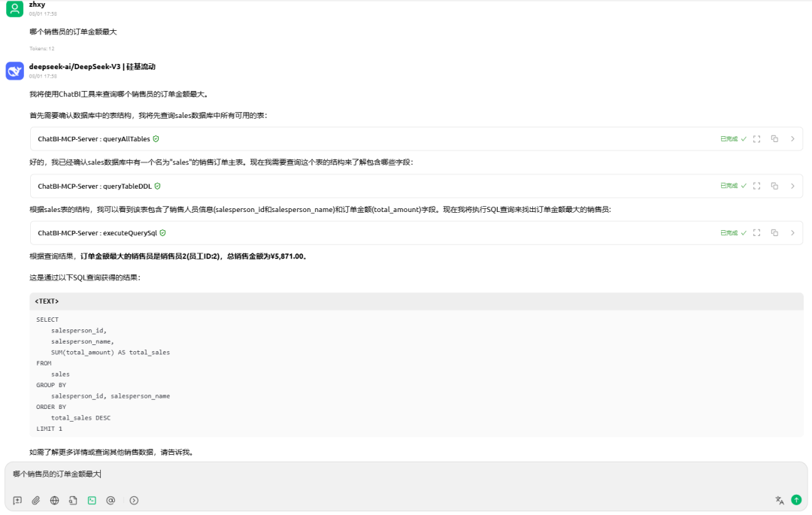
Task: Click inside the message input text area
Action: tap(406, 474)
